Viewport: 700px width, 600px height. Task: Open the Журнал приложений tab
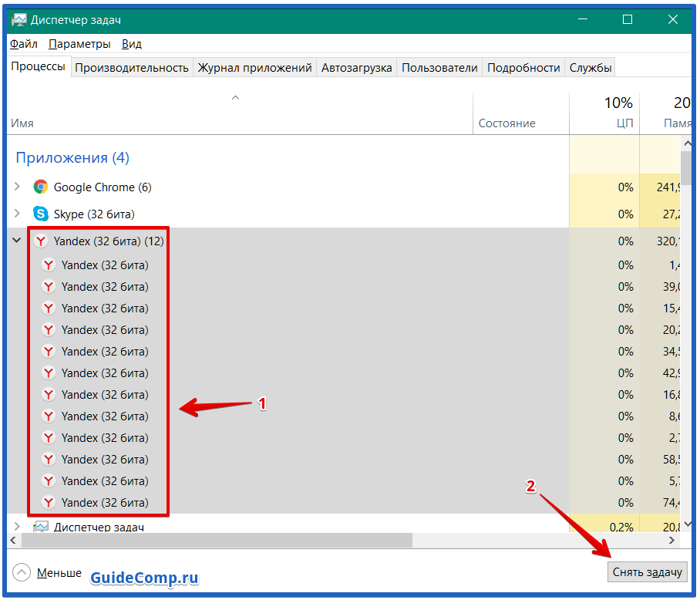click(x=254, y=67)
